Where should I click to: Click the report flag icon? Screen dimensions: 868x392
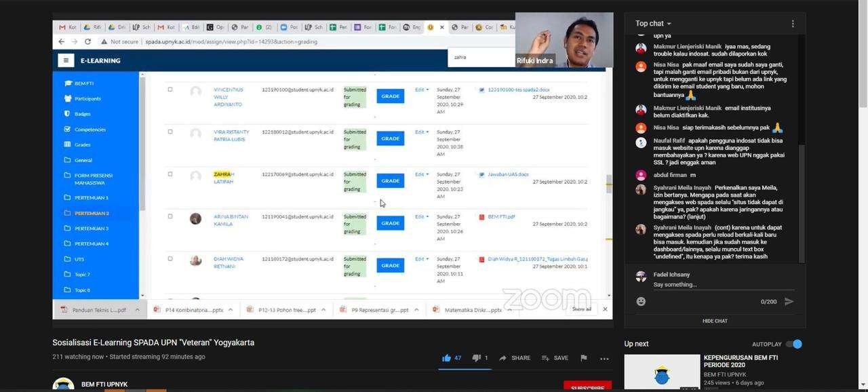[x=583, y=358]
